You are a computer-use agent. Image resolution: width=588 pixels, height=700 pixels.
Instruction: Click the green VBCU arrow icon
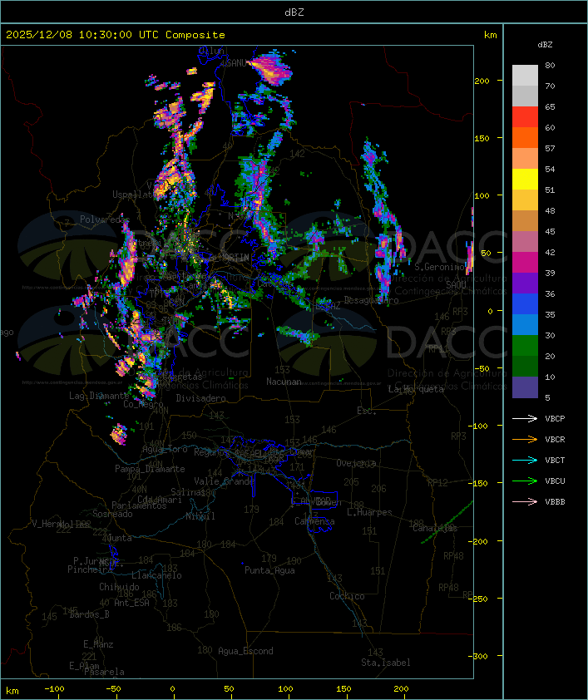[x=525, y=481]
